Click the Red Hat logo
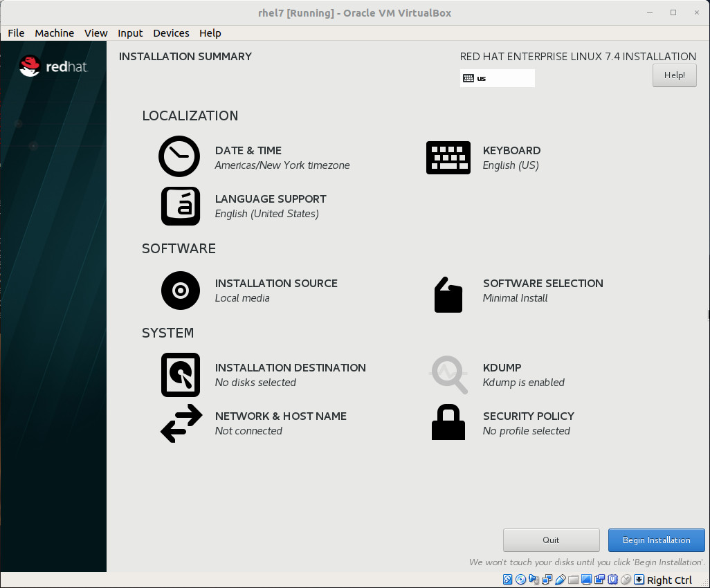Screen dimensions: 710x588 (x=53, y=66)
